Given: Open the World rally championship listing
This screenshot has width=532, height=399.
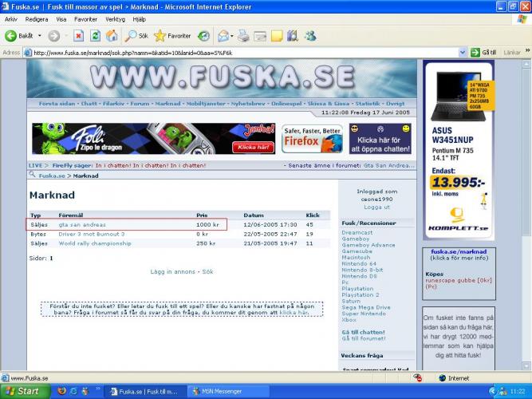Looking at the screenshot, I should click(x=95, y=243).
